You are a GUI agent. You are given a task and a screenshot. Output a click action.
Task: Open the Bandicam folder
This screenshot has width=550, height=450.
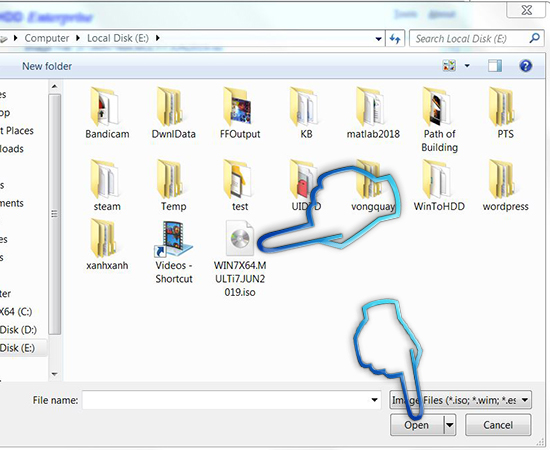click(107, 113)
